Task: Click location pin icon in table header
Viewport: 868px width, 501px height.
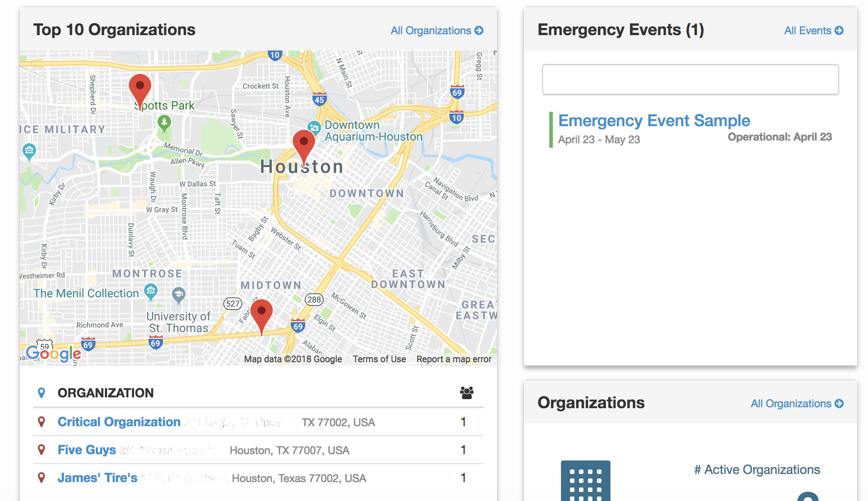Action: 41,393
